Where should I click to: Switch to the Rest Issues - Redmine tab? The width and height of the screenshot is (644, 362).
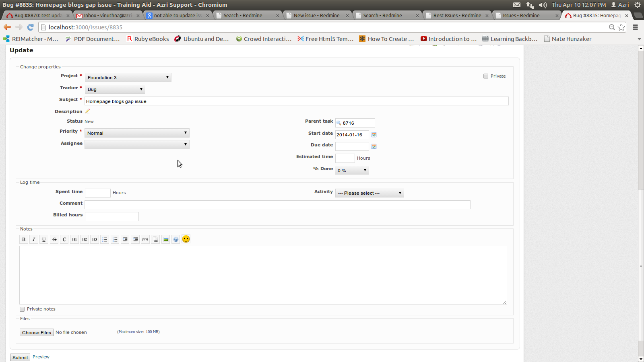click(457, 15)
